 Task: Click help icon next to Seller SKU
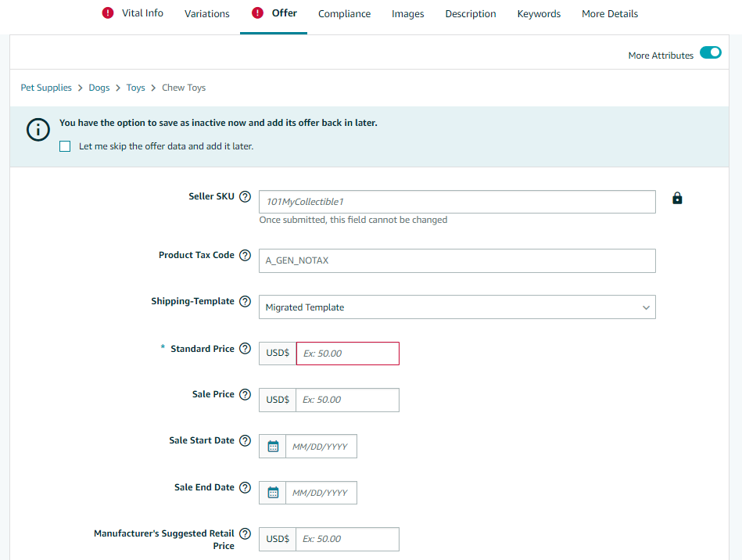(246, 197)
